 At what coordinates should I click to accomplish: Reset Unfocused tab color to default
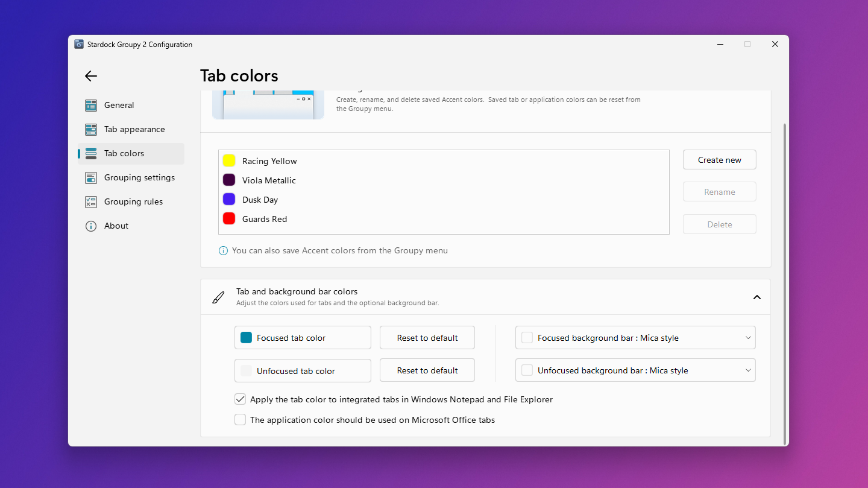point(427,370)
